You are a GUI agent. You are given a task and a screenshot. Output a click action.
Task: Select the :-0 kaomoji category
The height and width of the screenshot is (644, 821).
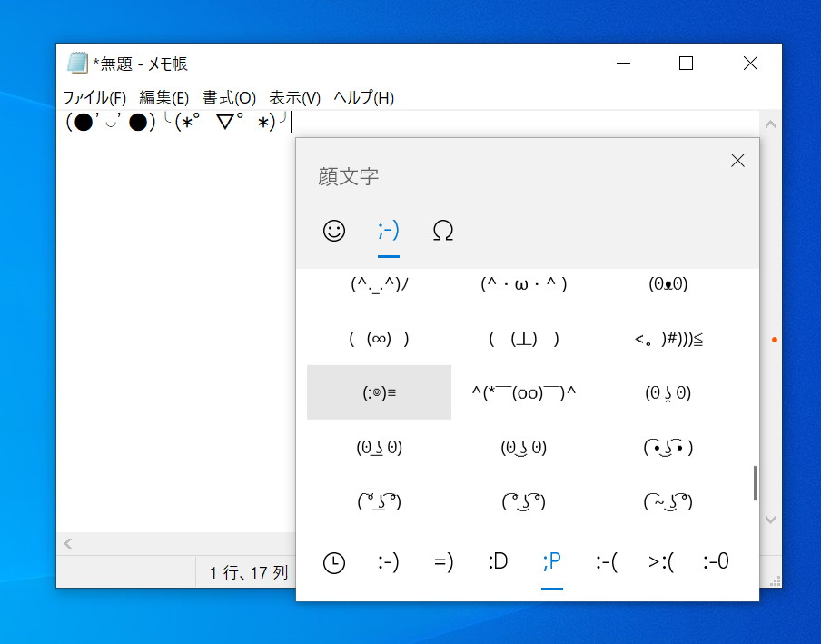click(715, 561)
